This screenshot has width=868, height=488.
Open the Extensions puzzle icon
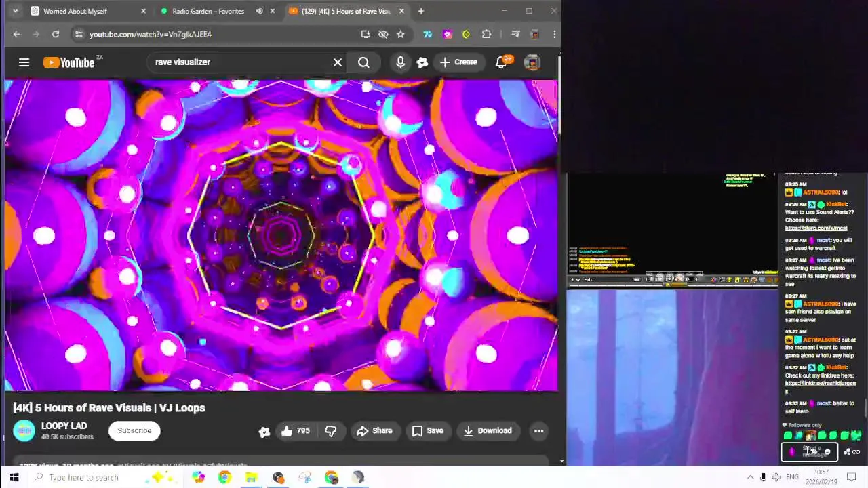point(486,34)
